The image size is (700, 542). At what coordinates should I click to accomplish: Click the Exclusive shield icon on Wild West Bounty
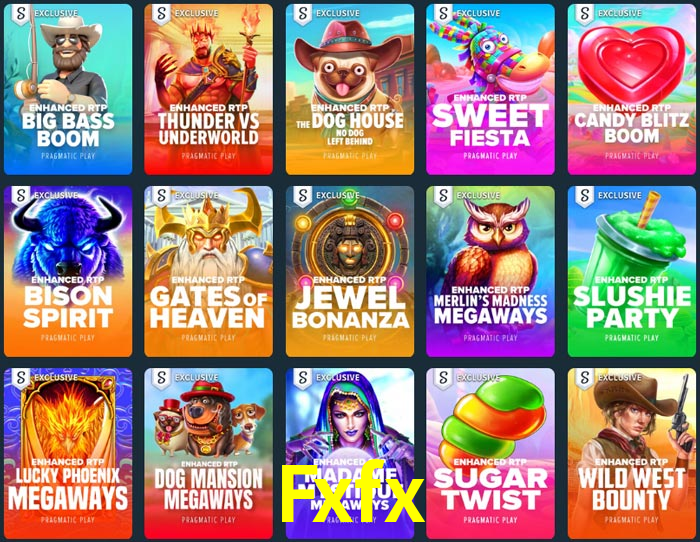[584, 378]
